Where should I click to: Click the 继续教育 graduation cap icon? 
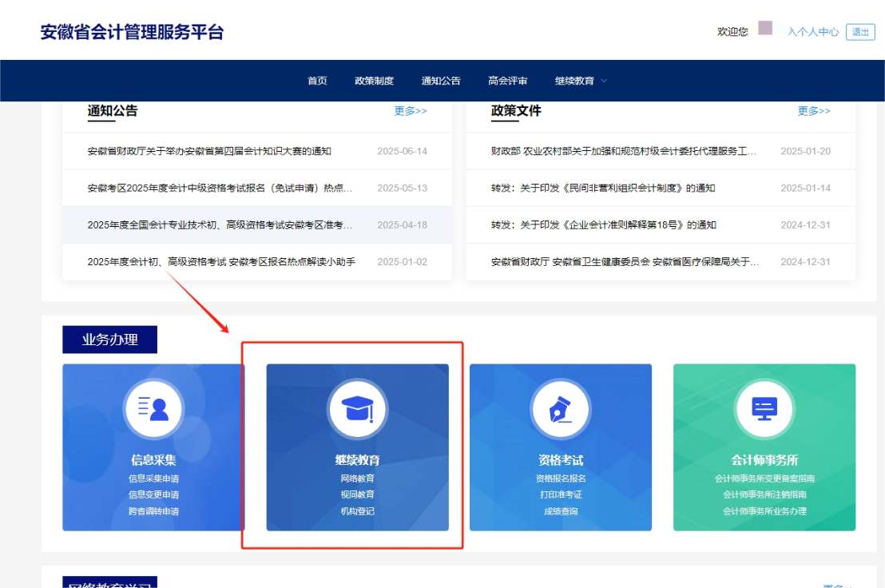tap(358, 407)
